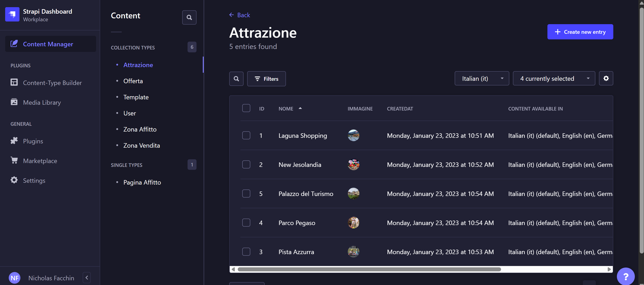Viewport: 644px width, 285px height.
Task: Select Zona Vendita collection type
Action: point(142,145)
